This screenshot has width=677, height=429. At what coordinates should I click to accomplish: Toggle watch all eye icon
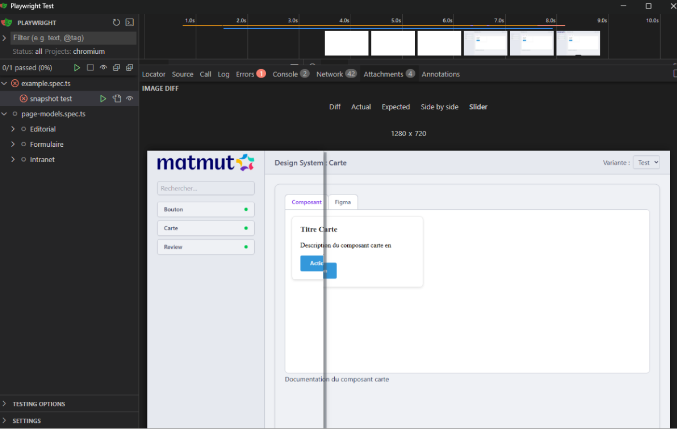103,67
